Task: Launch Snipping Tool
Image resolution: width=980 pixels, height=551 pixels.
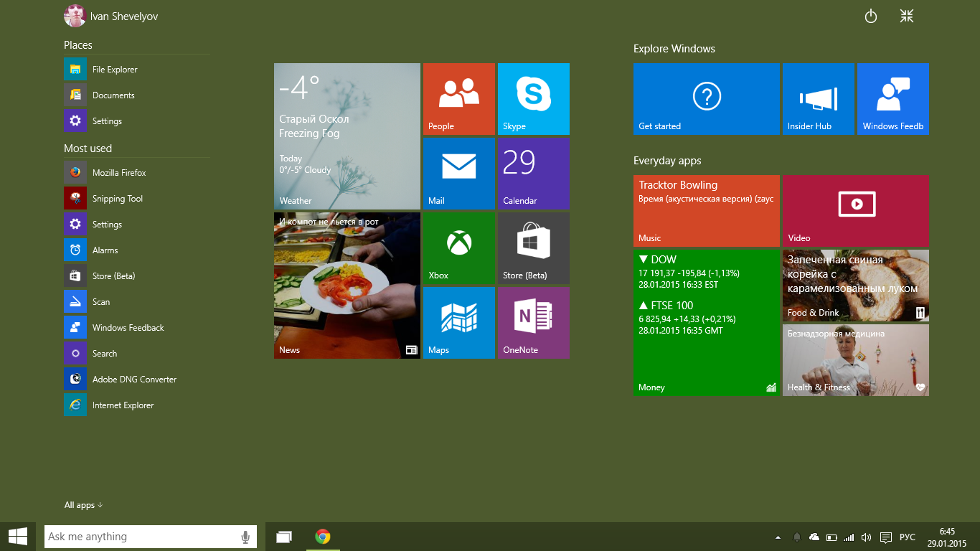Action: [x=137, y=199]
